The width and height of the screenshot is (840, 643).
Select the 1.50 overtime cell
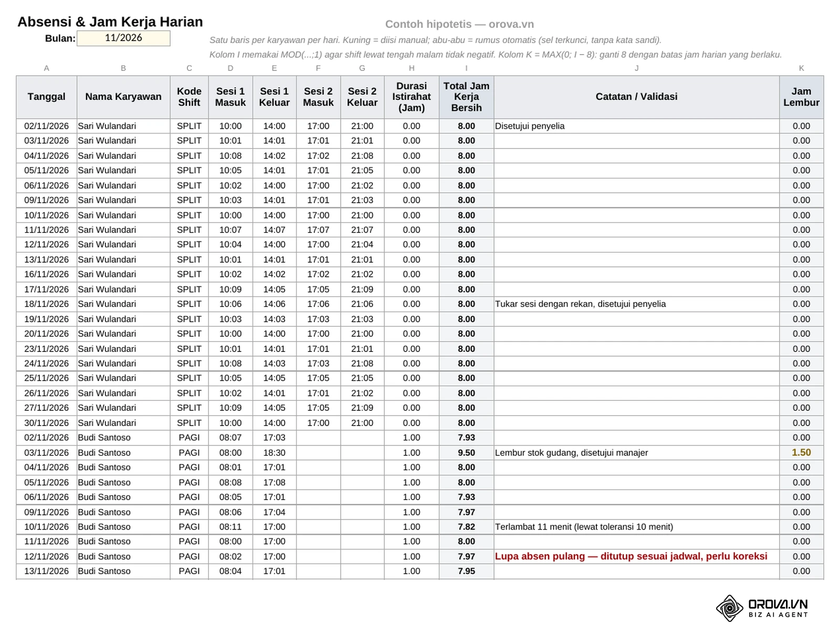pyautogui.click(x=801, y=453)
